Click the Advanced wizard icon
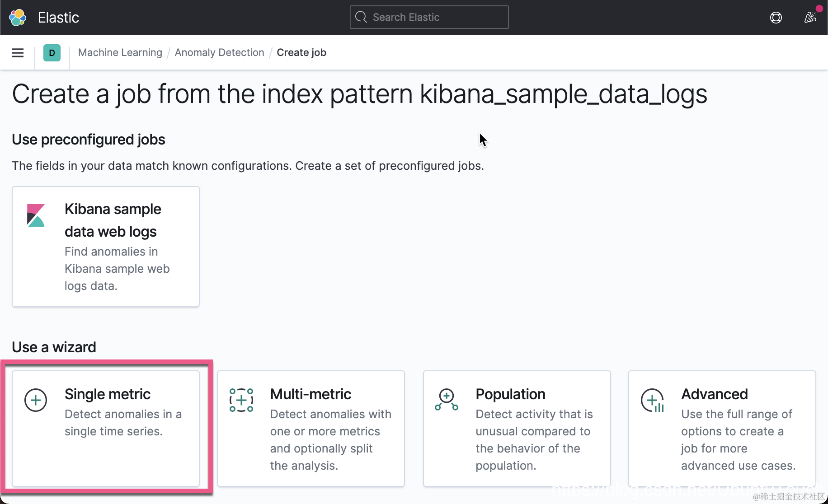The height and width of the screenshot is (504, 828). [652, 400]
